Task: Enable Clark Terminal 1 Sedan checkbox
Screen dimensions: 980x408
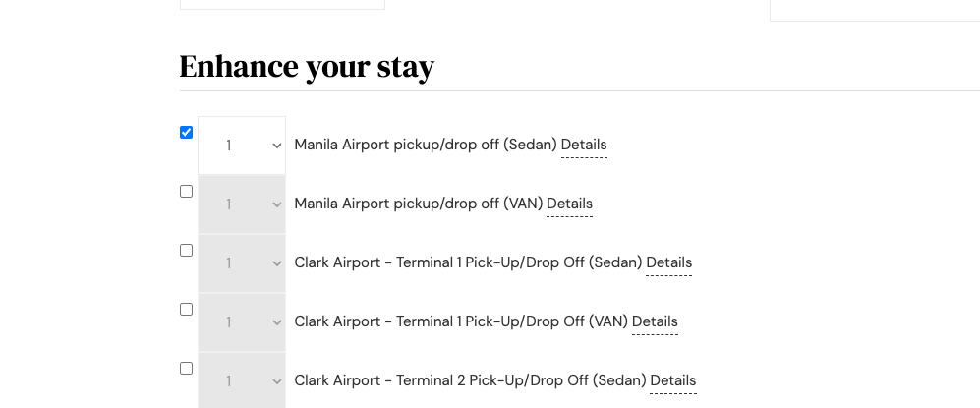Action: tap(186, 251)
